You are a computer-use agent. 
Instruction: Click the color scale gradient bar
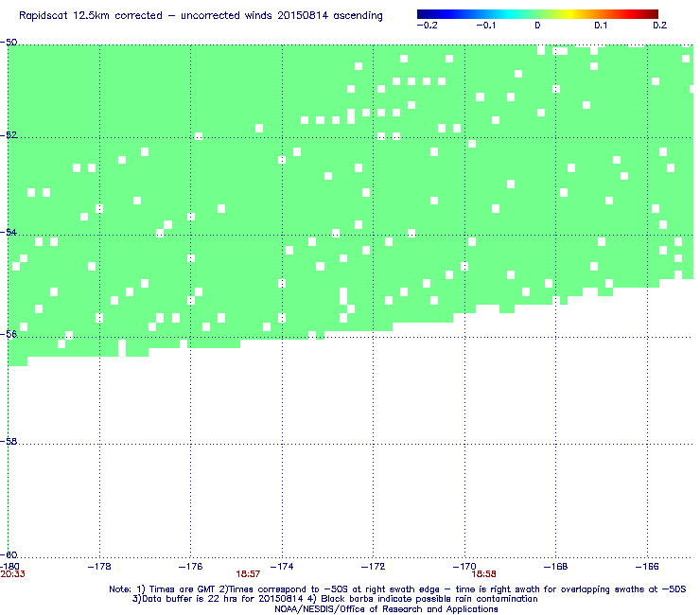537,14
